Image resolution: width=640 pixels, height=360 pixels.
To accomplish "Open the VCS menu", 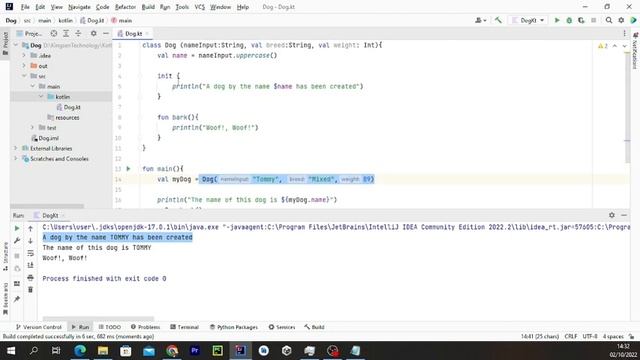I will tap(200, 7).
